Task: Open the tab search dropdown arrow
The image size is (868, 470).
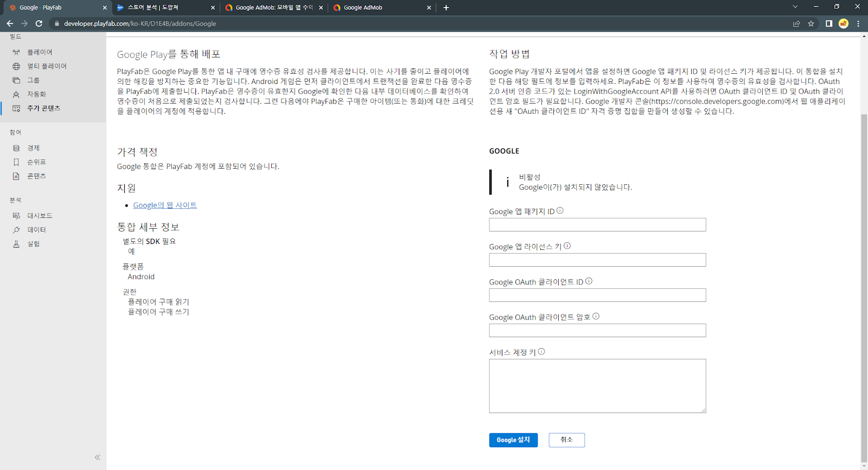Action: [x=795, y=7]
